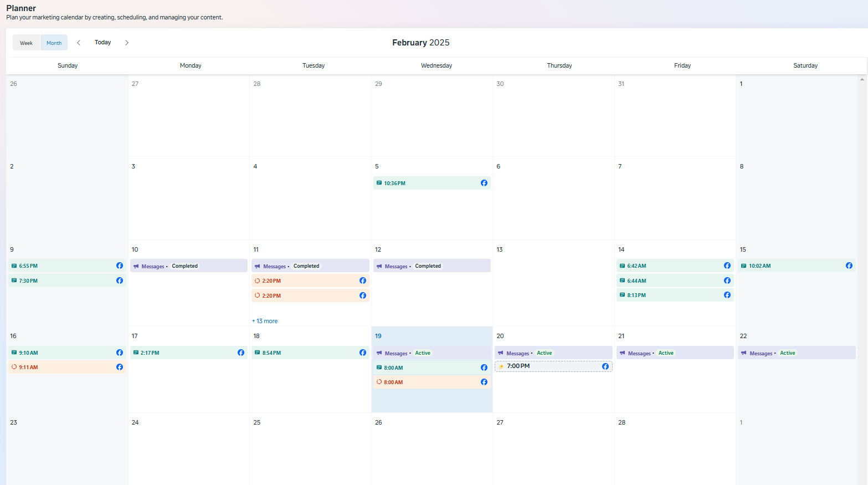Click the pending spinner icon beside 9:11 AM
The image size is (868, 485).
click(14, 367)
